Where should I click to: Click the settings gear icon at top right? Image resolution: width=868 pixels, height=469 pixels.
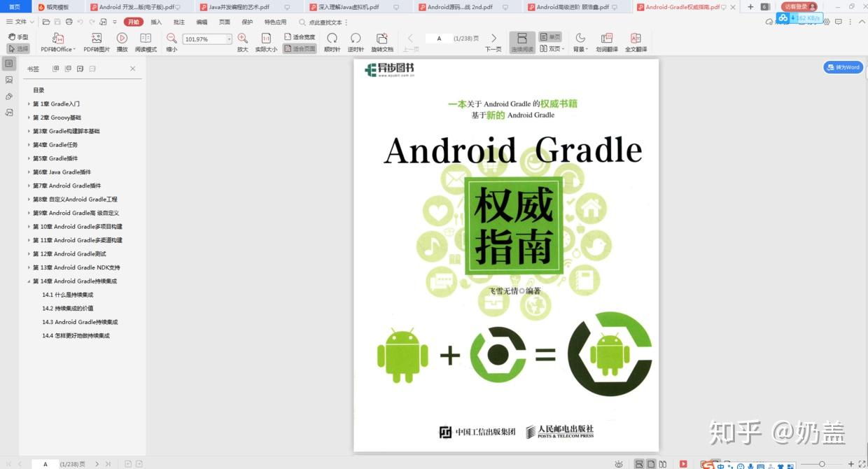point(827,22)
